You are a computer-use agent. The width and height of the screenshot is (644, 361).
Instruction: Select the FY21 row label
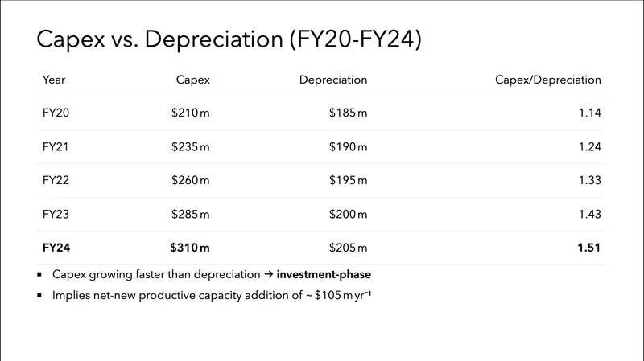click(56, 147)
